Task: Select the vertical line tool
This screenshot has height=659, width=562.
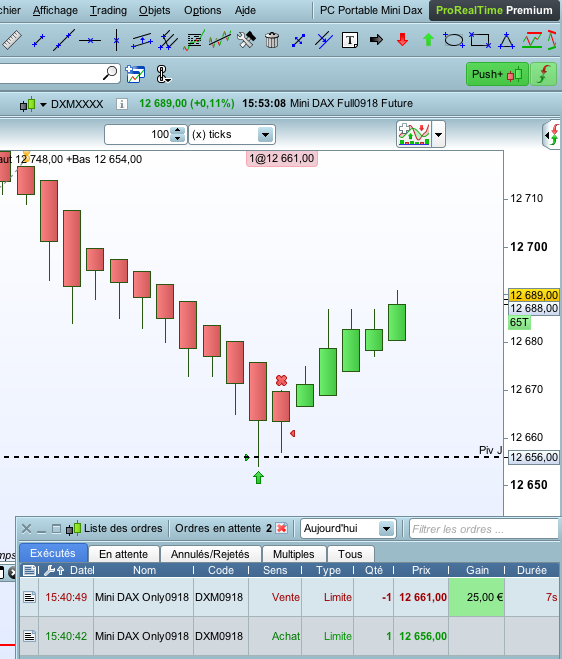Action: point(116,40)
